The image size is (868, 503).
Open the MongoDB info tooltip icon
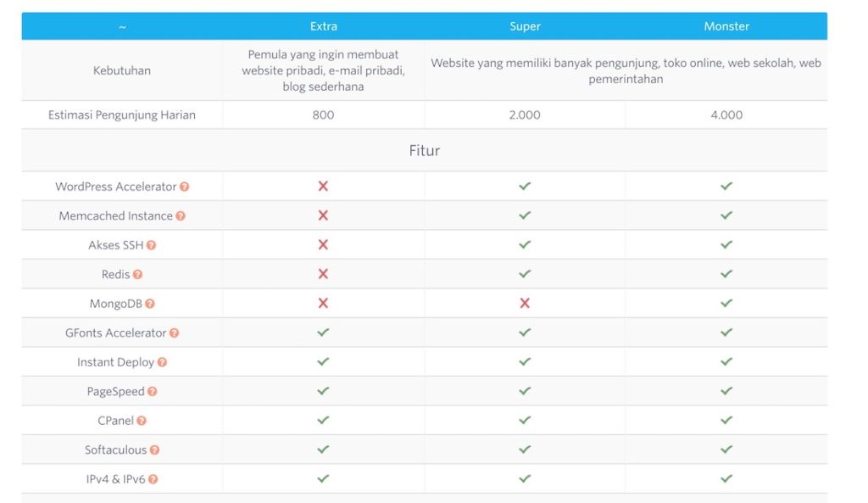tap(149, 303)
